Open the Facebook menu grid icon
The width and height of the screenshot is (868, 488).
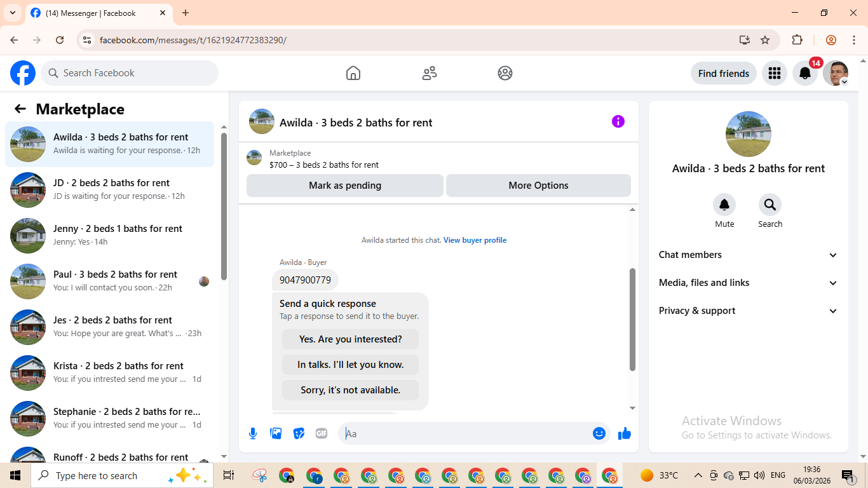pyautogui.click(x=774, y=73)
